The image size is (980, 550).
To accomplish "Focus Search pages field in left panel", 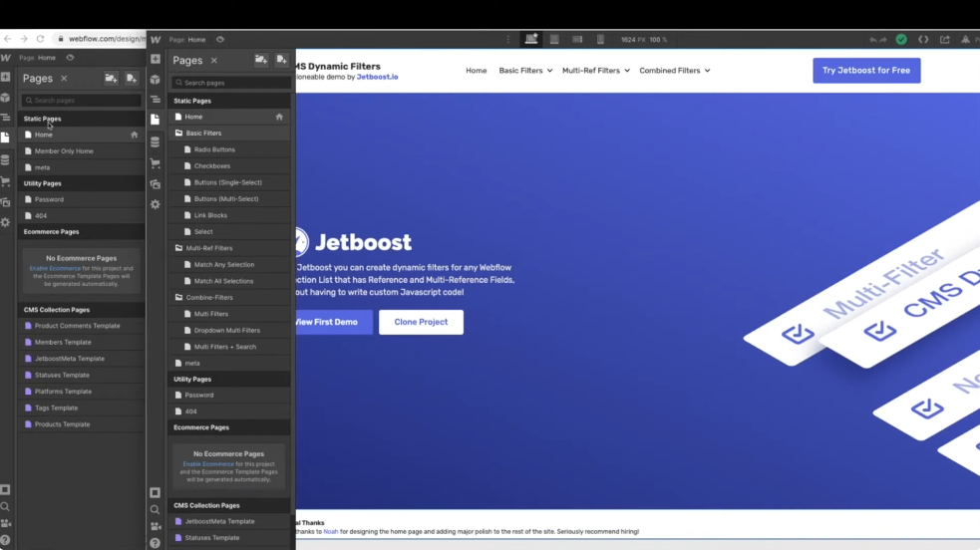I will (81, 101).
